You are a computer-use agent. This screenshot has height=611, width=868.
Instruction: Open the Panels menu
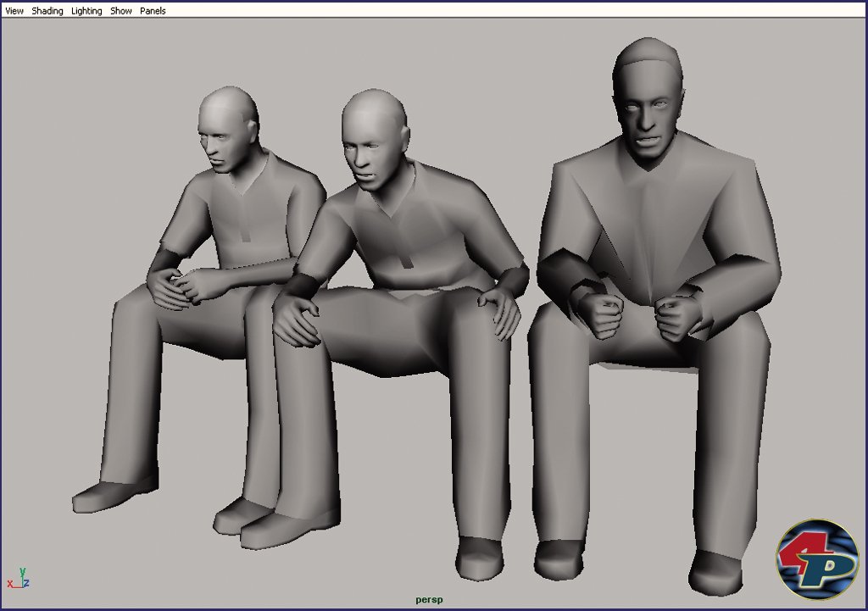coord(153,11)
